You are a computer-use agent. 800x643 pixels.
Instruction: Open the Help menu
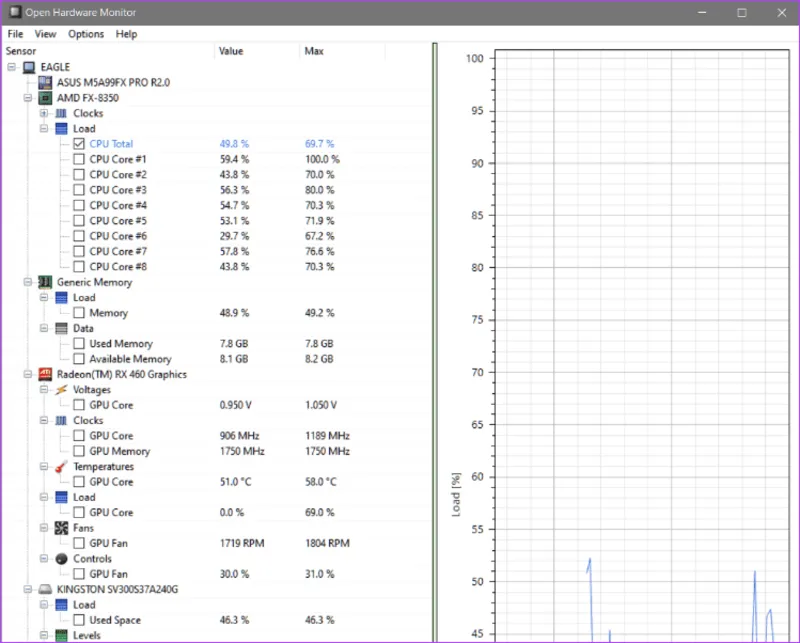[127, 34]
